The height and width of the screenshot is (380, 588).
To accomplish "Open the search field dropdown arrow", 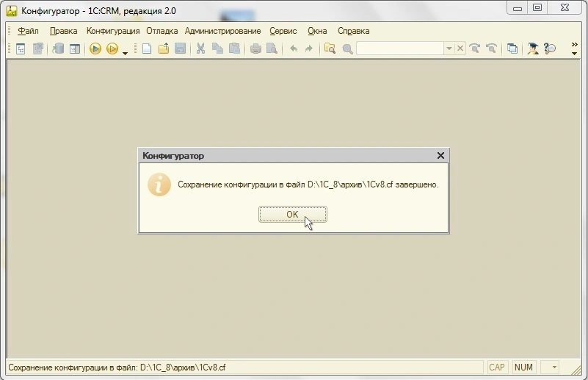I will coord(449,49).
